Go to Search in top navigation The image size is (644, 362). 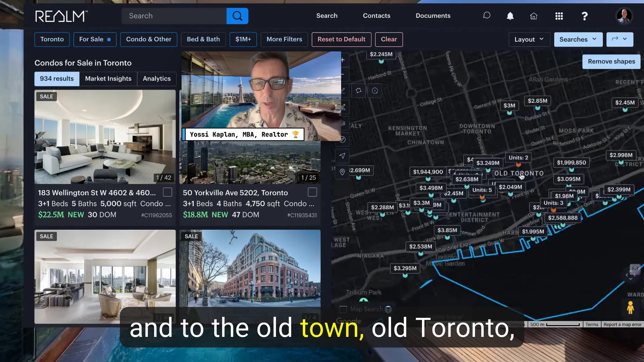click(x=327, y=16)
